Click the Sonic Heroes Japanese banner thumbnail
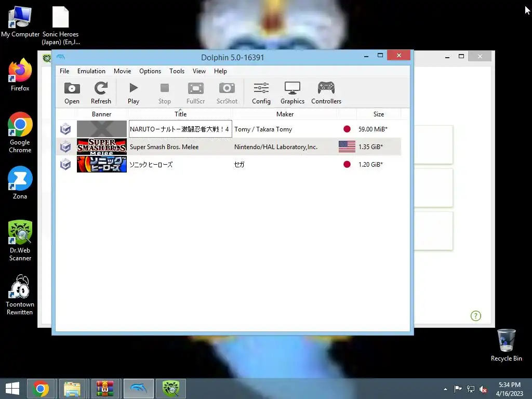Viewport: 532px width, 399px height. (101, 164)
